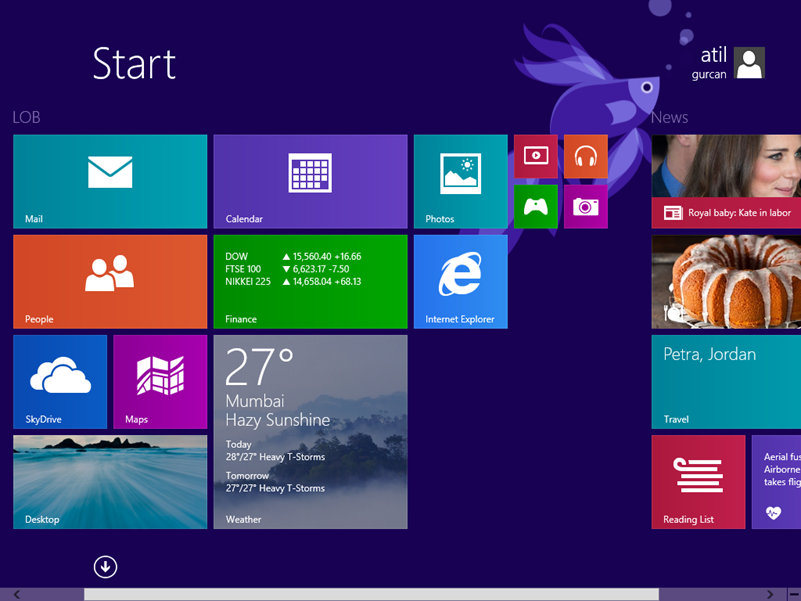
Task: Click the LOB group heading
Action: [27, 117]
